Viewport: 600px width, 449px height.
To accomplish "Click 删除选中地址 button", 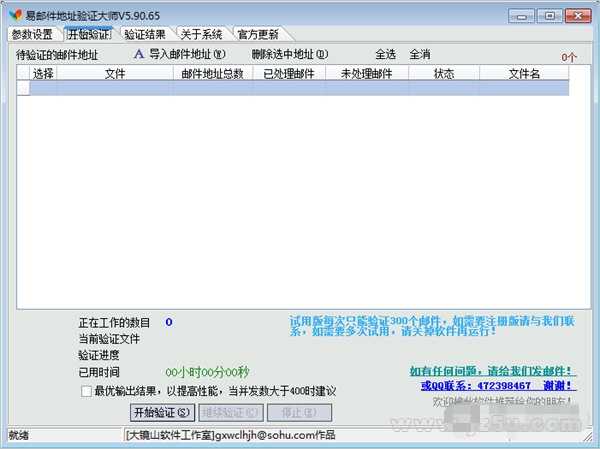I will (290, 54).
